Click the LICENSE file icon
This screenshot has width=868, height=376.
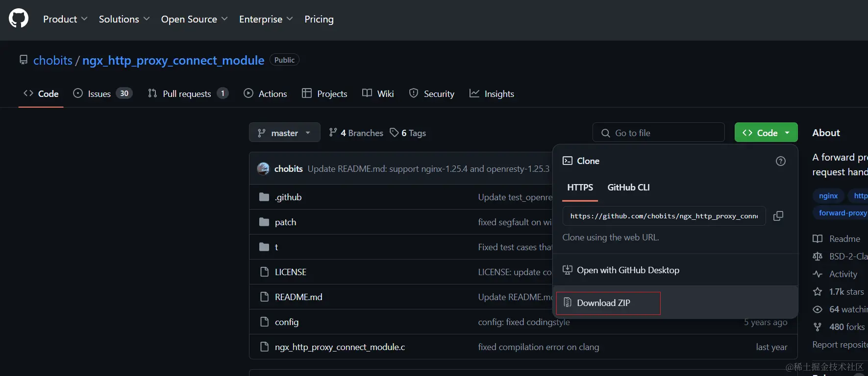[264, 272]
